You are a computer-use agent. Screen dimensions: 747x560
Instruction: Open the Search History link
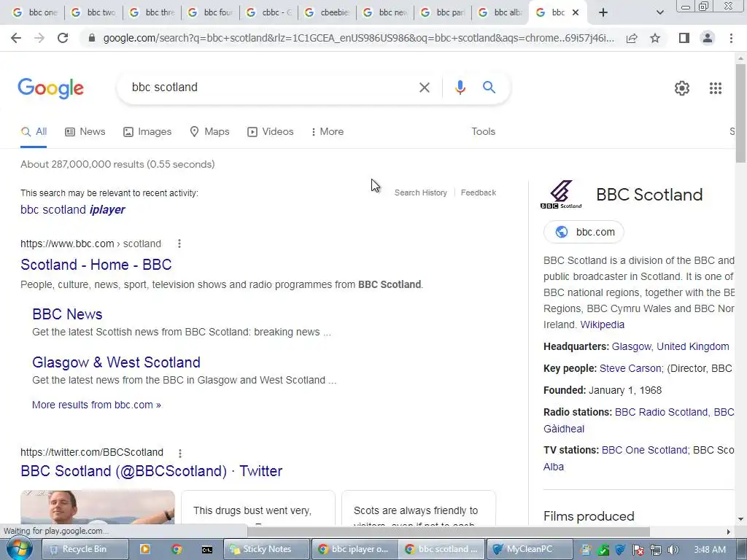pos(421,192)
